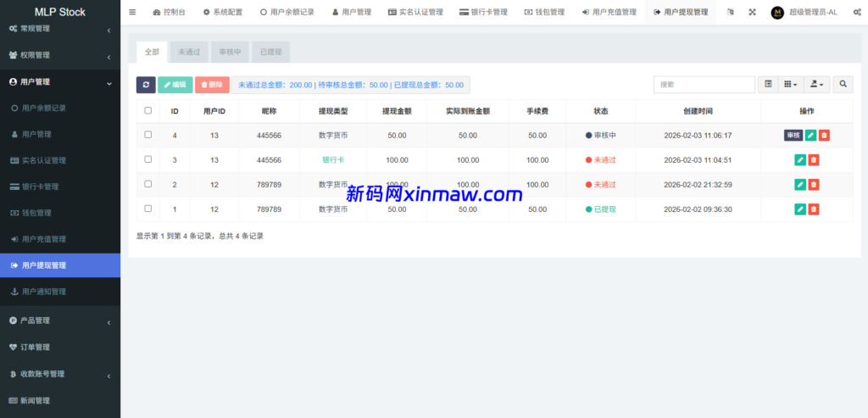This screenshot has height=418, width=868.
Task: Select 用户提现管理 in the sidebar
Action: (x=60, y=265)
